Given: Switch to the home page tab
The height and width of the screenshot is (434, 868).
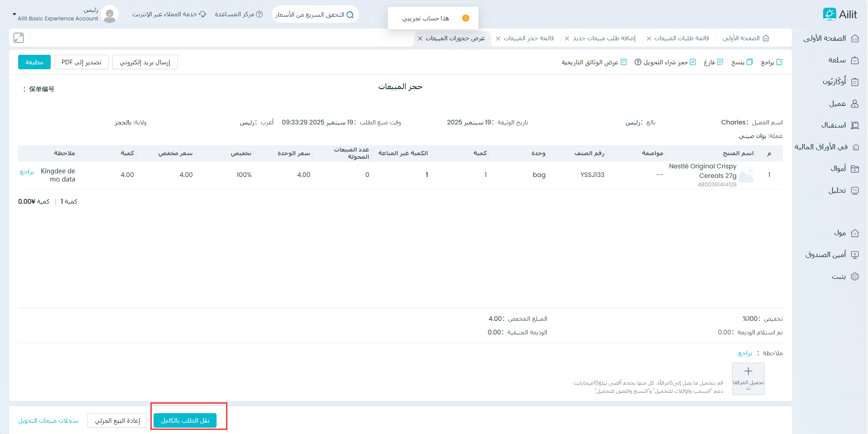Looking at the screenshot, I should [745, 38].
